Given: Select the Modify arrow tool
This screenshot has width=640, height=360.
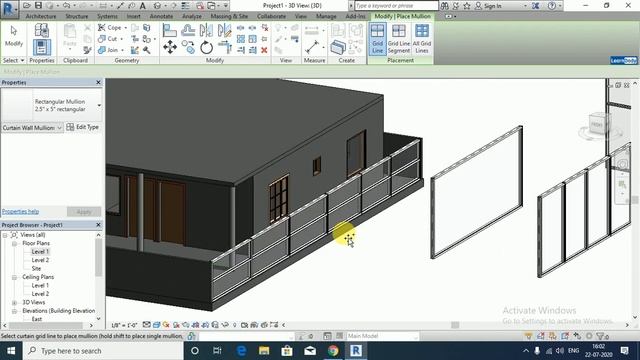Looking at the screenshot, I should point(13,36).
